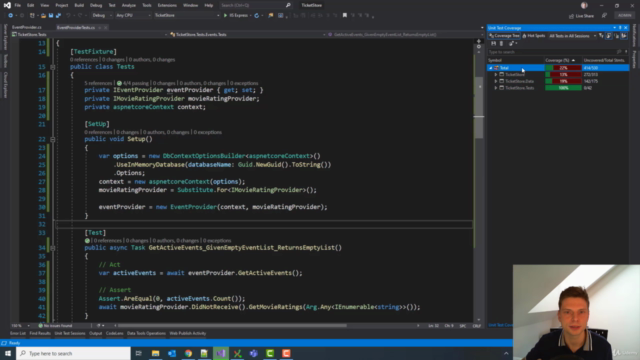The width and height of the screenshot is (640, 360).
Task: Click the Task View icon on the taskbar
Action: (138, 353)
